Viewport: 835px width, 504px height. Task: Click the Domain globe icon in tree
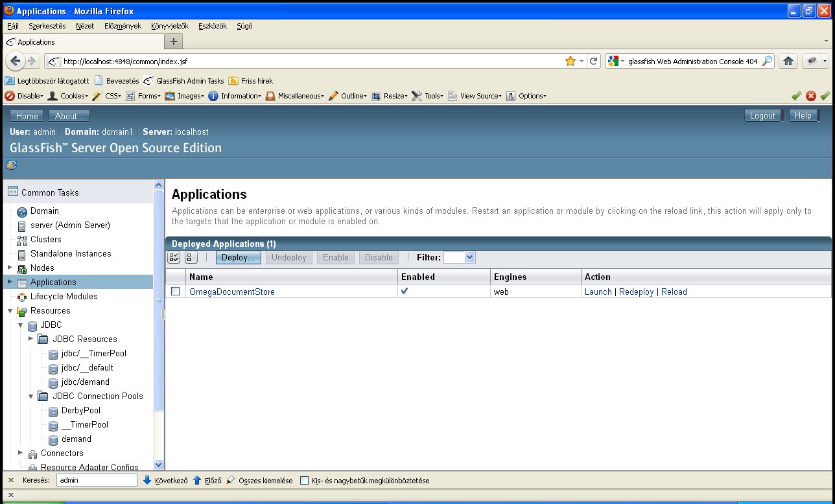pos(22,211)
